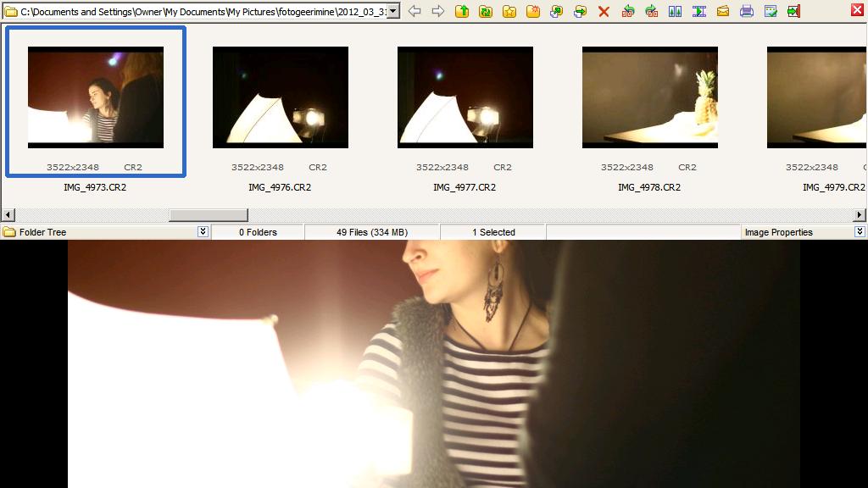Select the IMG_4977.CR2 thumbnail

pos(465,97)
